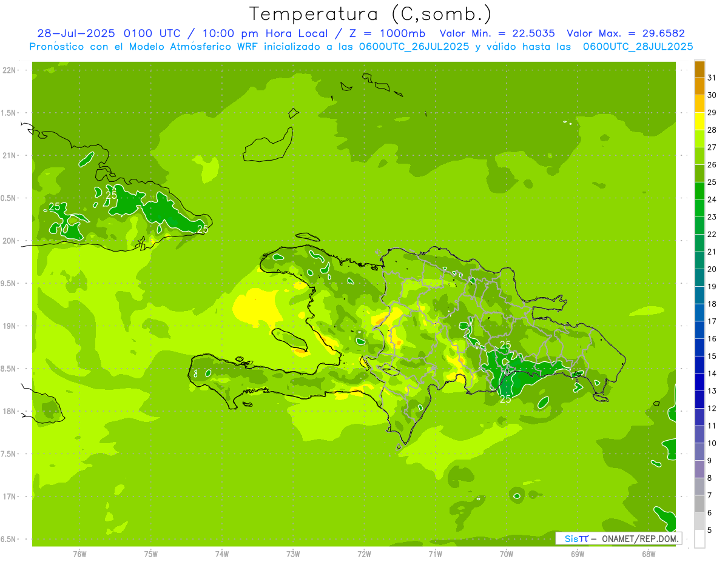The width and height of the screenshot is (728, 562).
Task: Click the 70W longitude axis label
Action: pyautogui.click(x=507, y=554)
